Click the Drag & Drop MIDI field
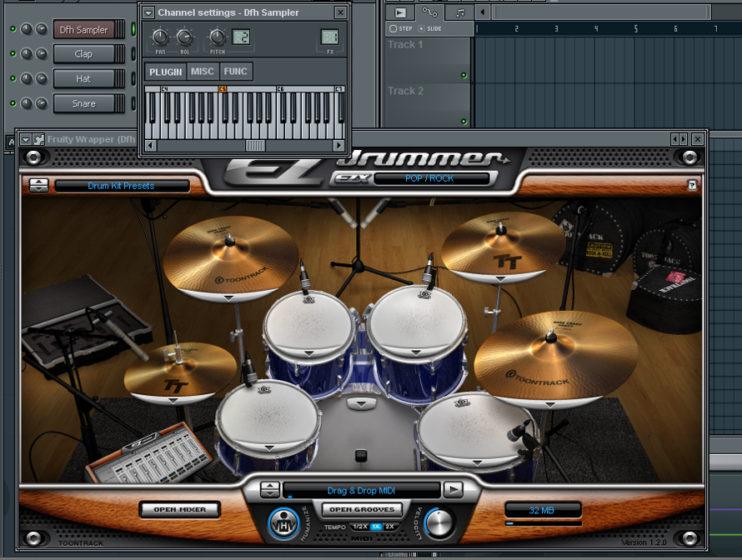The height and width of the screenshot is (560, 742). [362, 491]
